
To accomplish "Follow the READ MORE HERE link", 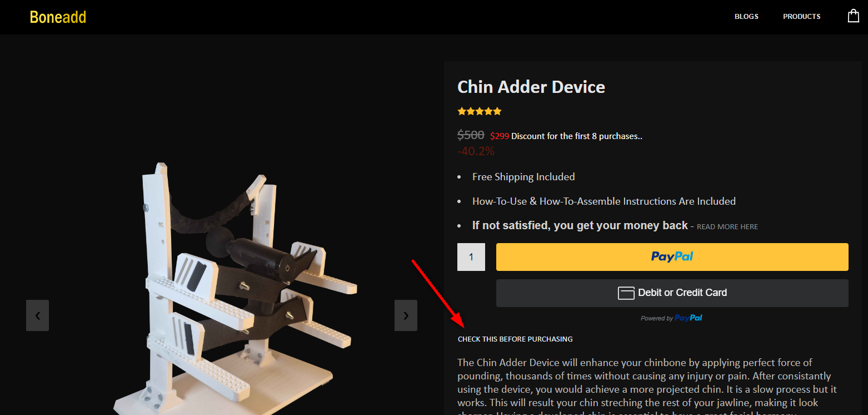I will 727,227.
